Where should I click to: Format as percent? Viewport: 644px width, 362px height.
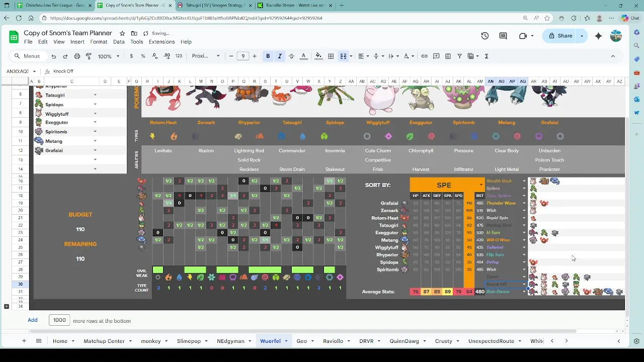point(143,56)
